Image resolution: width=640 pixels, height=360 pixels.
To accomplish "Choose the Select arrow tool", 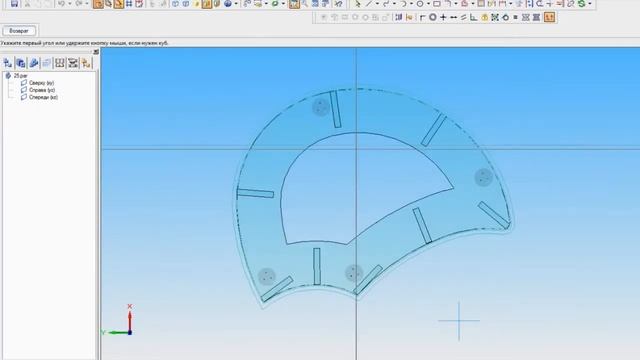I will 358,4.
